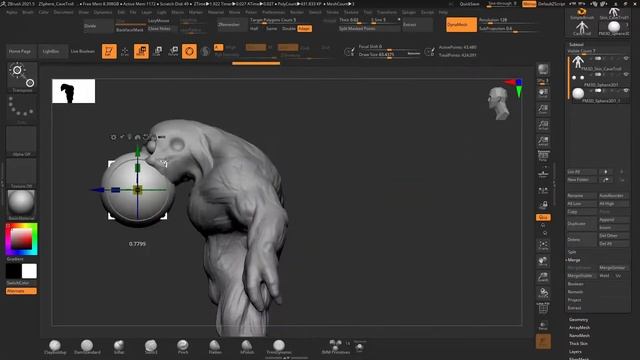The width and height of the screenshot is (640, 360).
Task: Expand the NanoMesh palette
Action: (x=580, y=336)
